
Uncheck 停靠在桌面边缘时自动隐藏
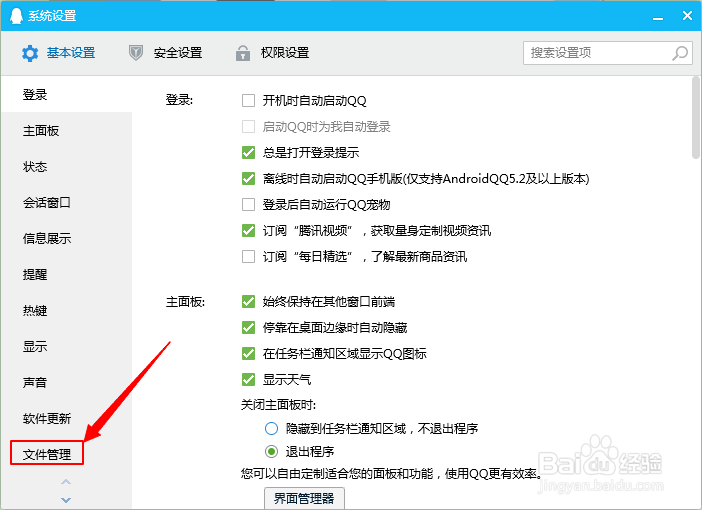tap(248, 327)
